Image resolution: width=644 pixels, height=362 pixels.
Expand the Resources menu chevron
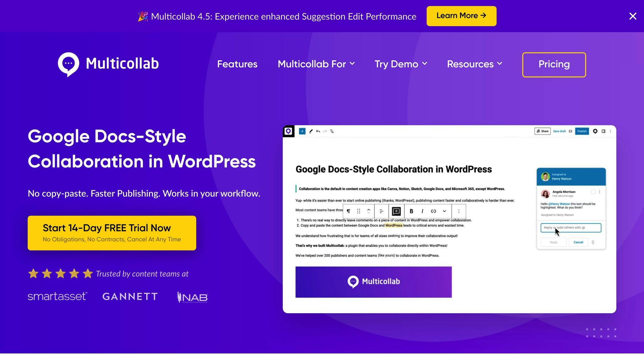[x=500, y=64]
